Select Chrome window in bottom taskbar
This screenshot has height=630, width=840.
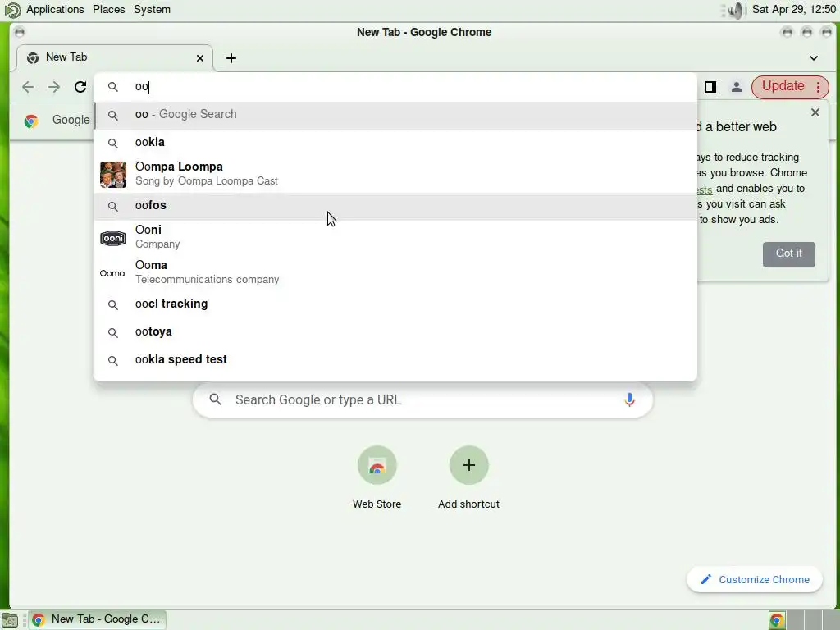tap(97, 619)
